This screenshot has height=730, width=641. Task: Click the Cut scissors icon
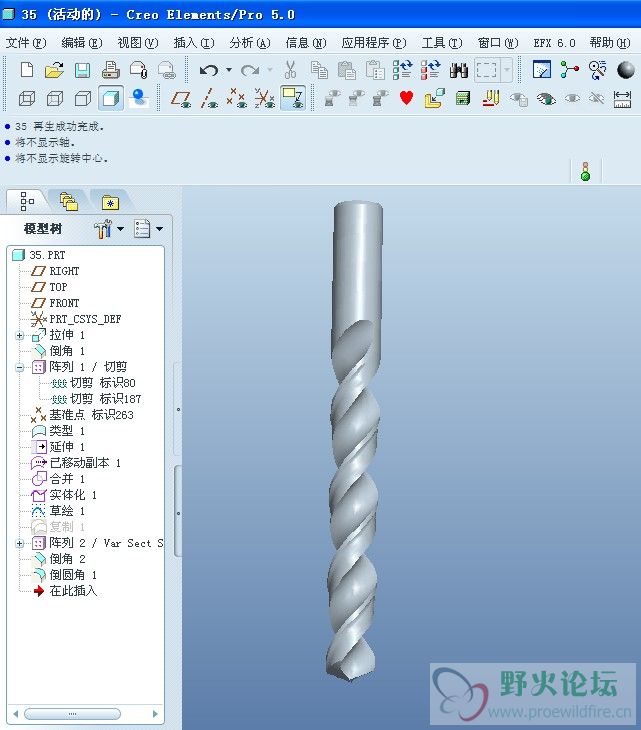pyautogui.click(x=290, y=70)
